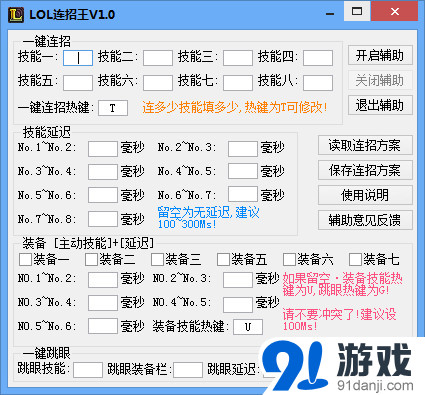Image resolution: width=425 pixels, height=395 pixels.
Task: Focus 技能延迟 No.6~No.7 delay field
Action: click(x=243, y=194)
